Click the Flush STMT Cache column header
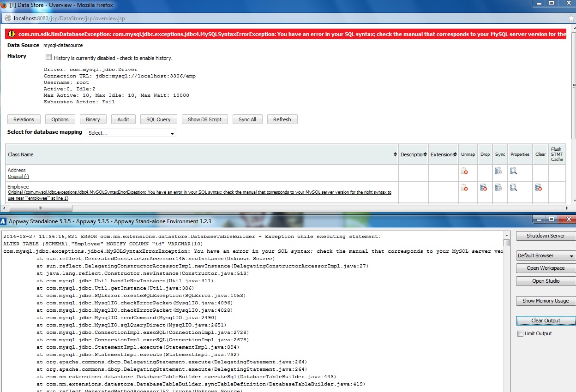The width and height of the screenshot is (576, 392). point(557,154)
